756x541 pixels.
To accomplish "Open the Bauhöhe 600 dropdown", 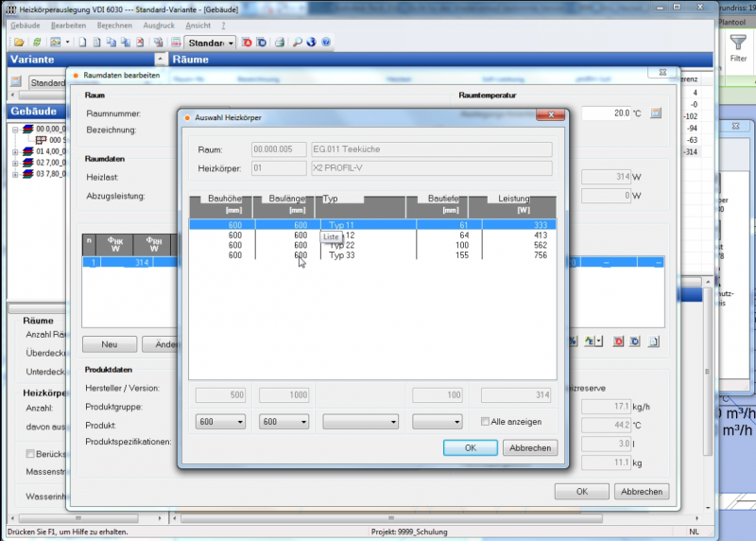I will pos(220,422).
